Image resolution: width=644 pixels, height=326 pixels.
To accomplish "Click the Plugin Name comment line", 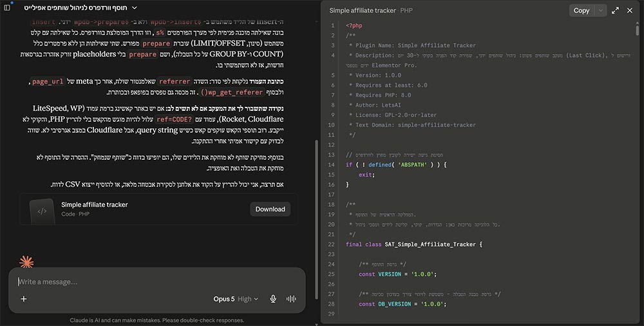I will [x=412, y=45].
